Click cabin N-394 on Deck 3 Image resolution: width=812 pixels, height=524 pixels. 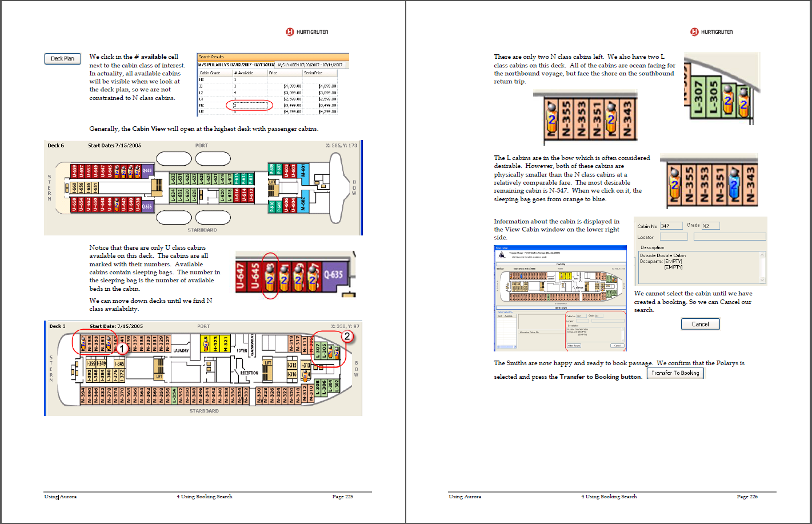(83, 395)
